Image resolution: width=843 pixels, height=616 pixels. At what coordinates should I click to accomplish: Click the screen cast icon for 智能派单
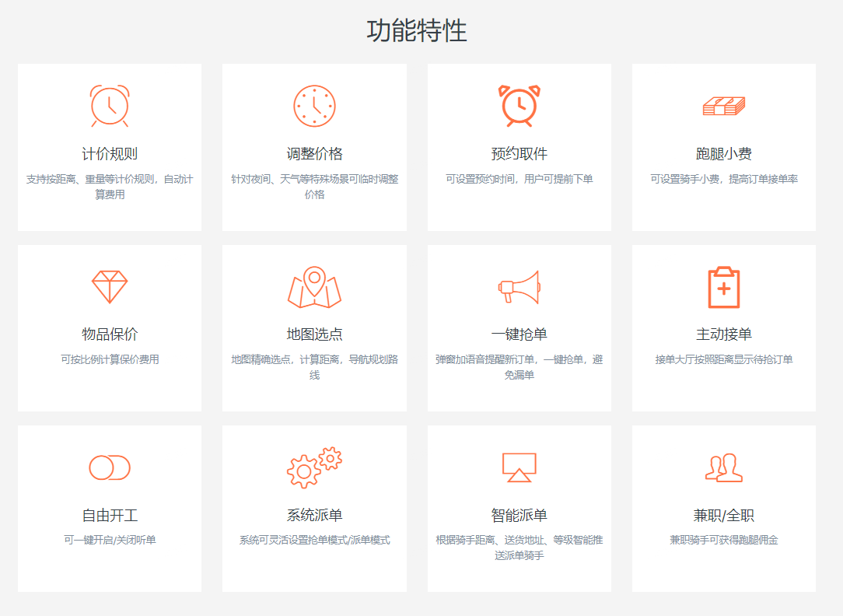click(x=519, y=467)
